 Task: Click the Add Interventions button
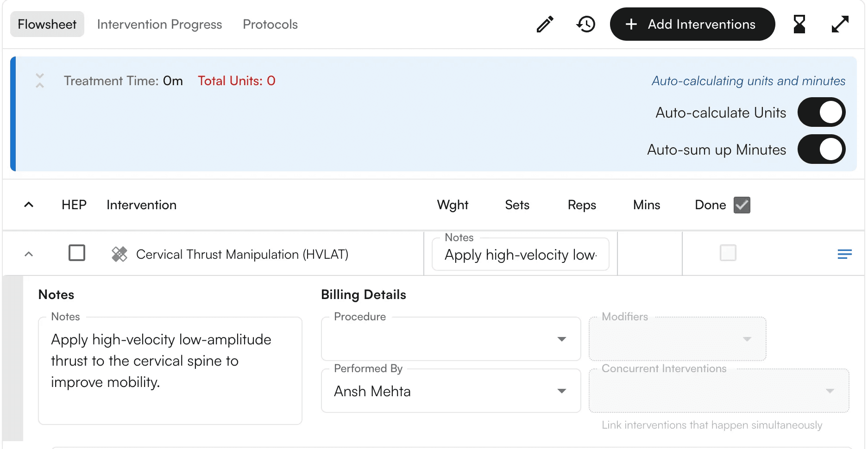coord(692,25)
